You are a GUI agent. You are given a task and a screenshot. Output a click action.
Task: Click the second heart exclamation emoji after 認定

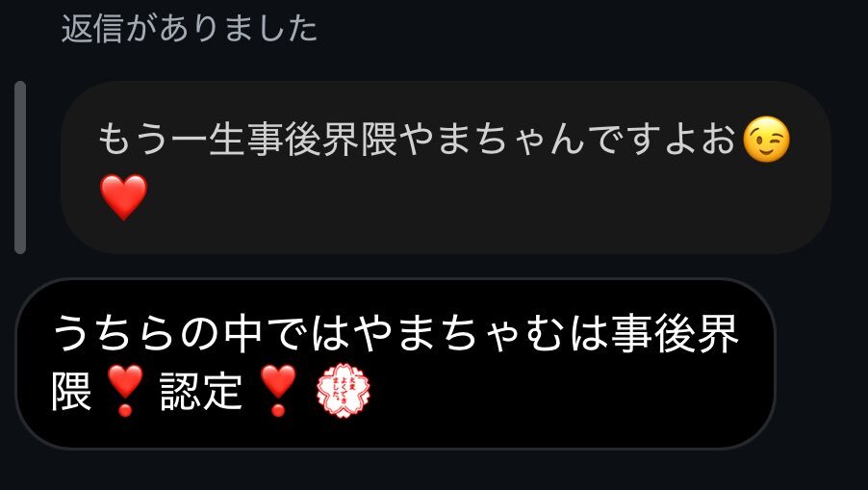pos(278,390)
